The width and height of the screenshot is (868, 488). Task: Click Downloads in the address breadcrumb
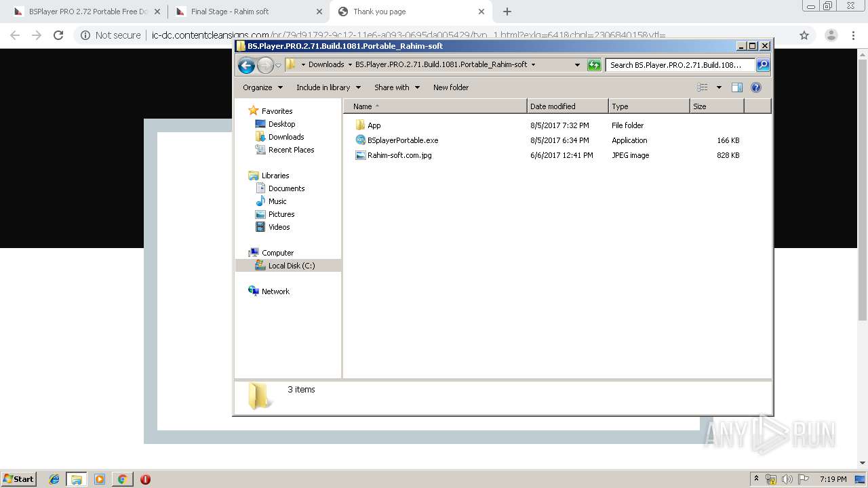[x=326, y=65]
